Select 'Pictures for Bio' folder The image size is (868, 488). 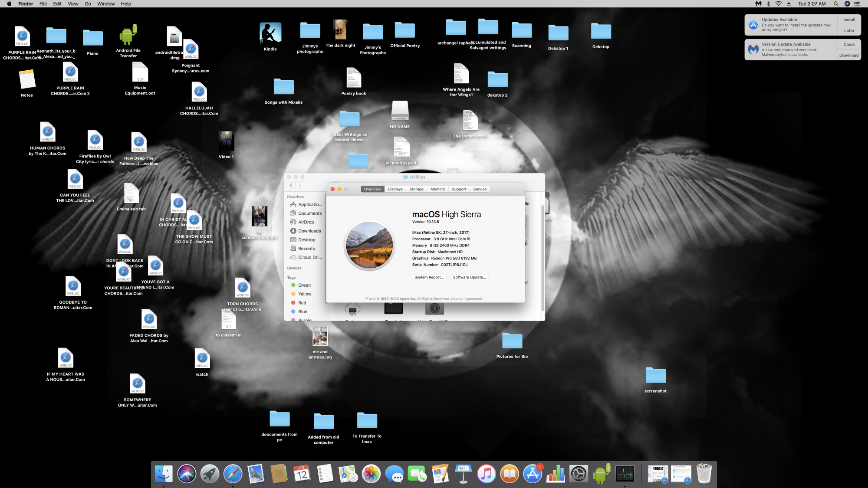[x=512, y=341]
